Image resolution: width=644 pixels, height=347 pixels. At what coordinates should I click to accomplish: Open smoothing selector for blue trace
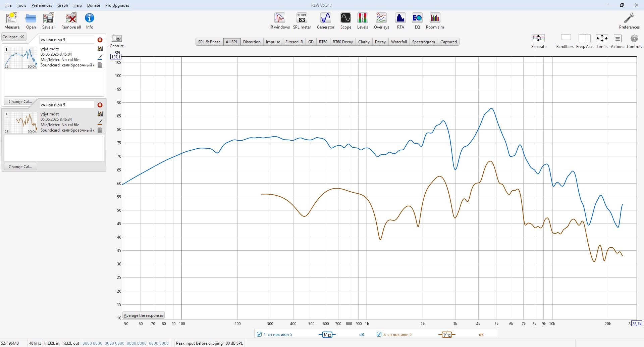pos(327,335)
